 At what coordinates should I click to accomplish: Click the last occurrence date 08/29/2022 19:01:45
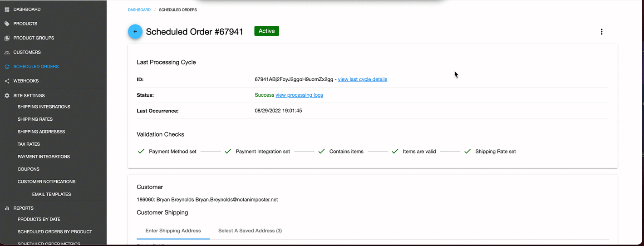coord(278,111)
